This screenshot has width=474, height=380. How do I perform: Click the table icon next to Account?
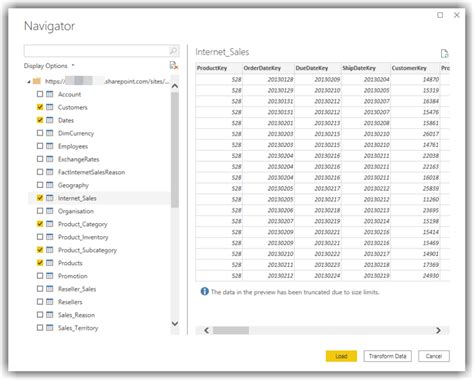50,94
